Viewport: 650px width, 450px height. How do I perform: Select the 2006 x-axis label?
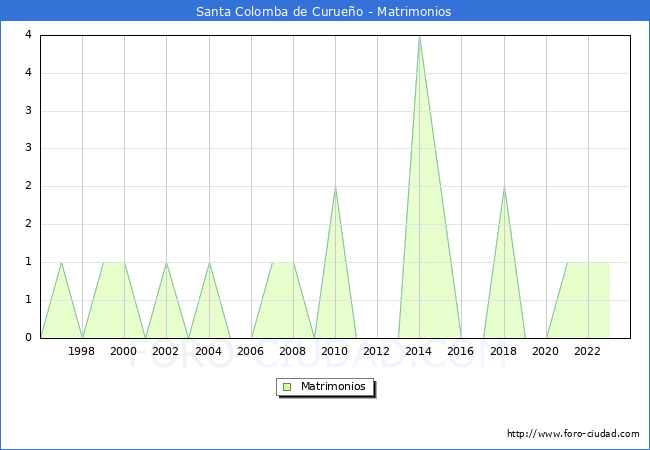(251, 351)
